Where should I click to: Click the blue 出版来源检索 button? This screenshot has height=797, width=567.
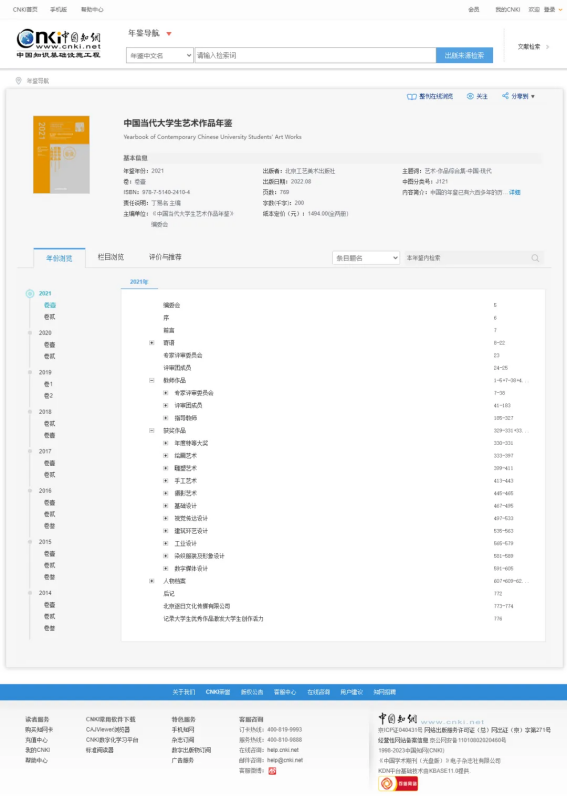464,55
